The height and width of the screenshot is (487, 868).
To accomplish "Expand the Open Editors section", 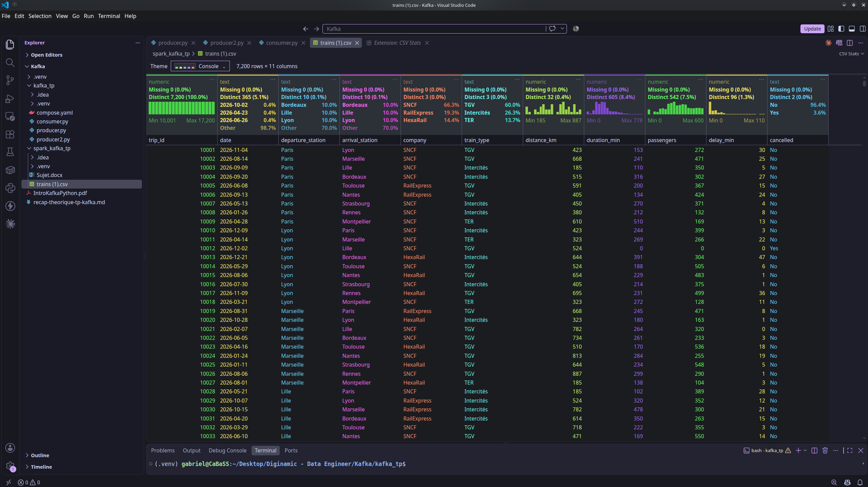I will pyautogui.click(x=47, y=55).
